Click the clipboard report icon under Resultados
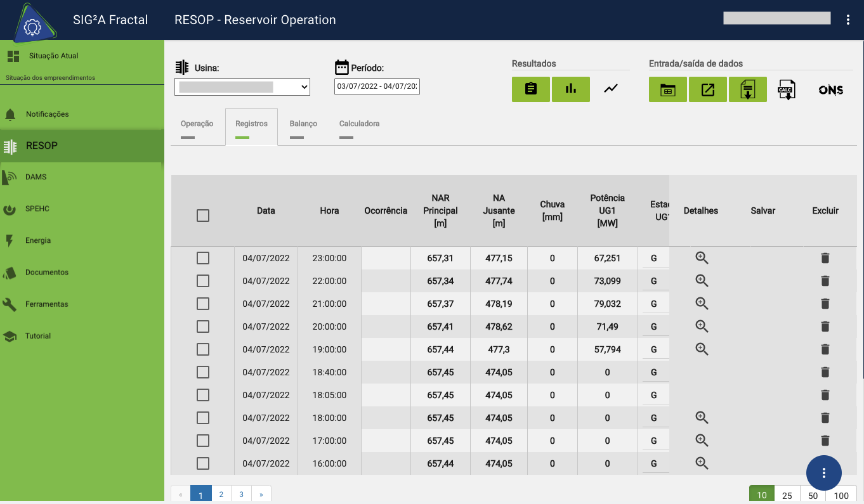This screenshot has width=864, height=504. click(x=531, y=89)
